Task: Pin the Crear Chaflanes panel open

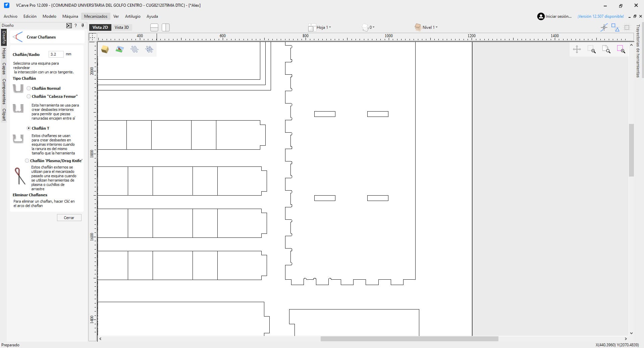Action: click(83, 25)
